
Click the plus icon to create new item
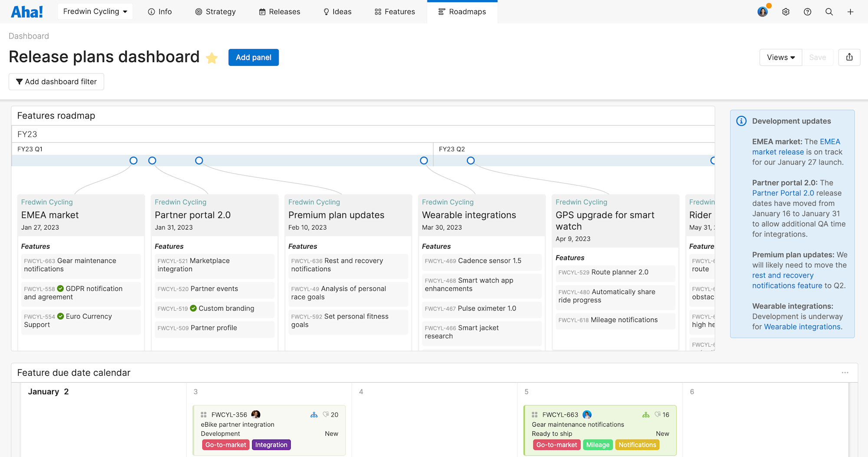tap(850, 12)
